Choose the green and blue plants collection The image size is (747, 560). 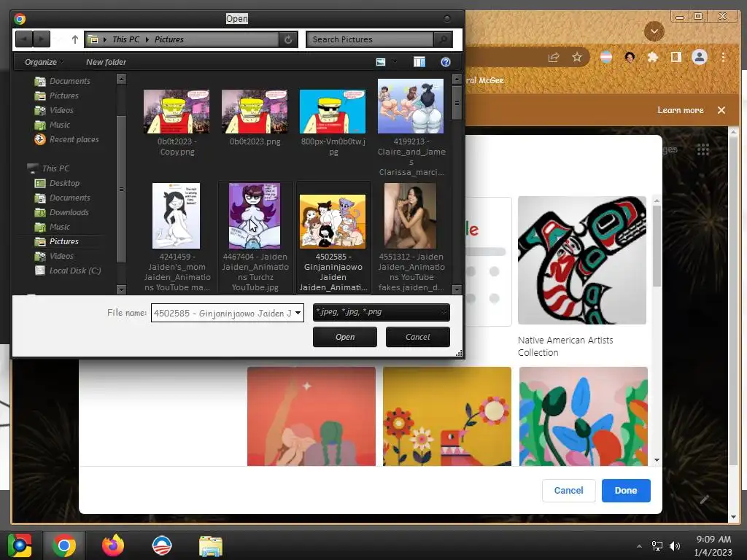click(x=583, y=416)
